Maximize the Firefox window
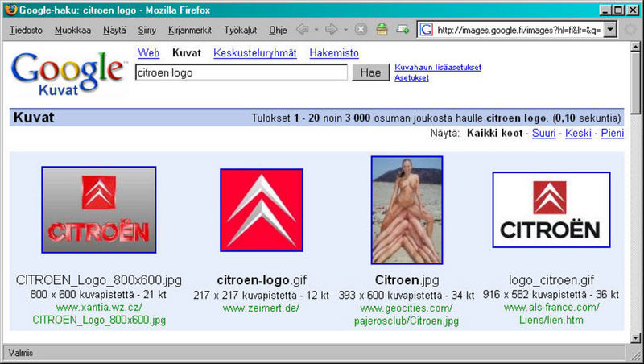The height and width of the screenshot is (364, 644). coord(618,10)
